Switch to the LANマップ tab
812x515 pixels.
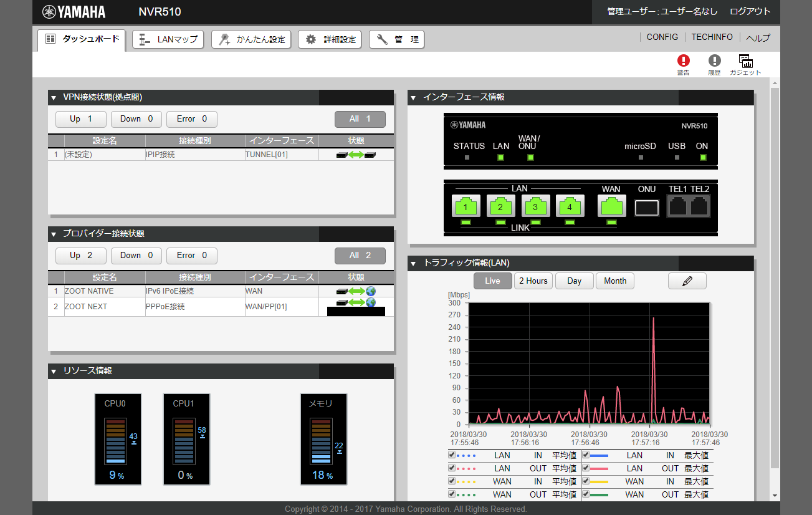(x=168, y=39)
